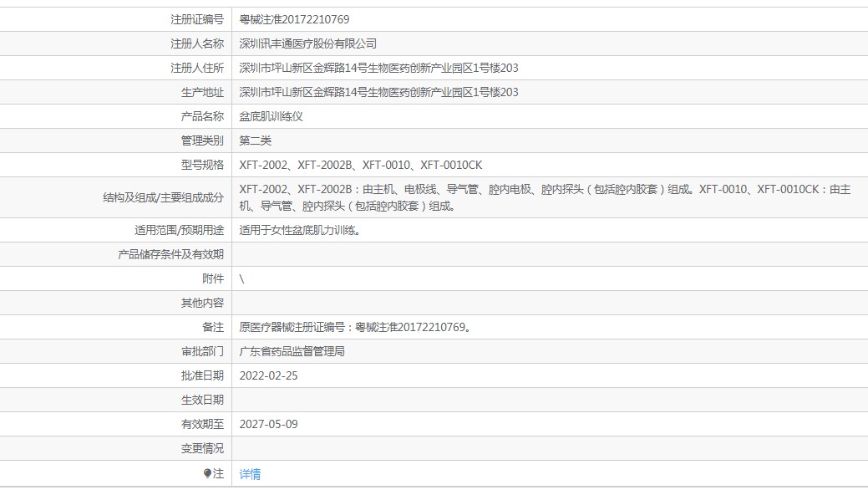Click the 结构及组成/主要组成成分 label
The image size is (868, 490).
pos(163,197)
